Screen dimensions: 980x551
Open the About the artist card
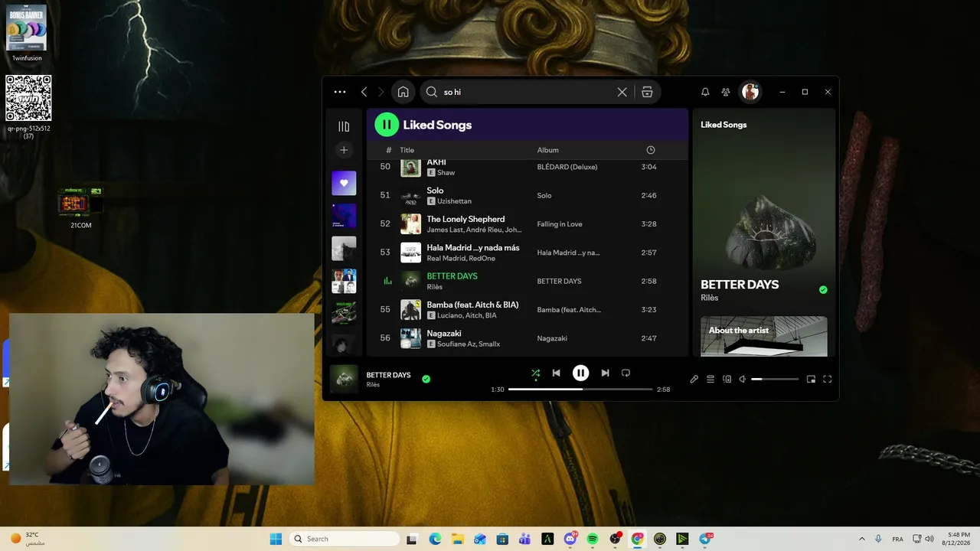click(x=764, y=336)
